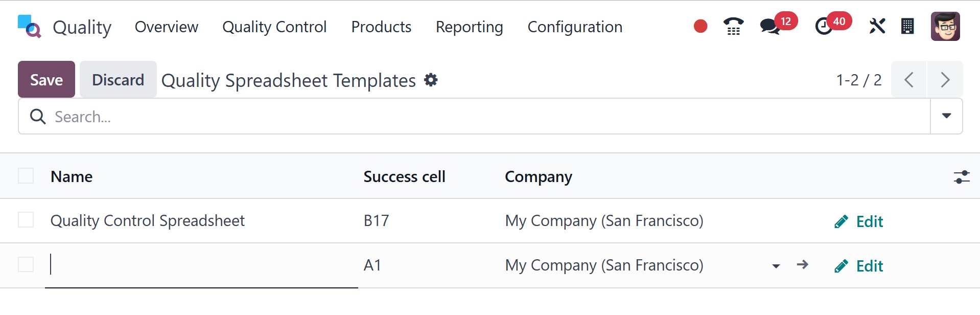Open the activities clock icon
The height and width of the screenshot is (315, 980).
[824, 26]
